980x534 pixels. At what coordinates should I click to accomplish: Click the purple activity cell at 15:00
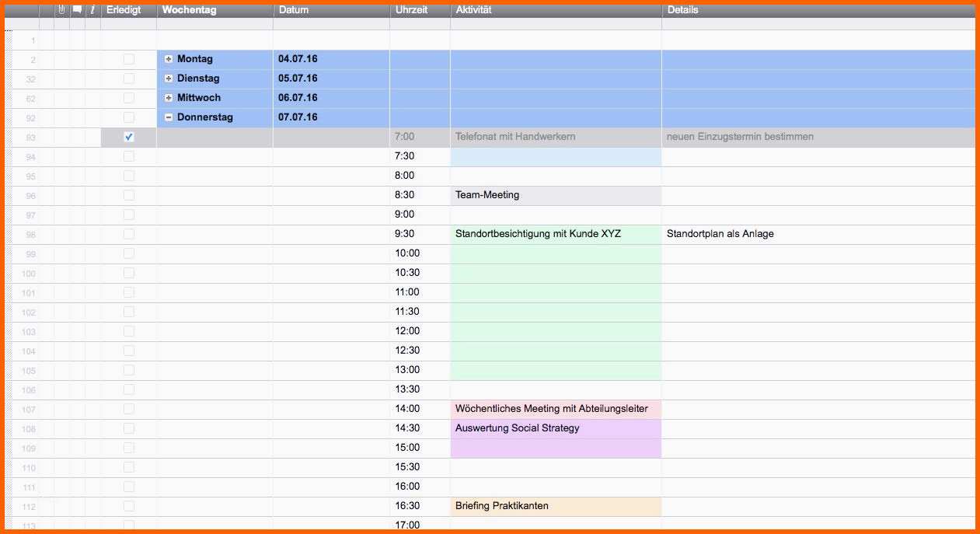(x=556, y=448)
